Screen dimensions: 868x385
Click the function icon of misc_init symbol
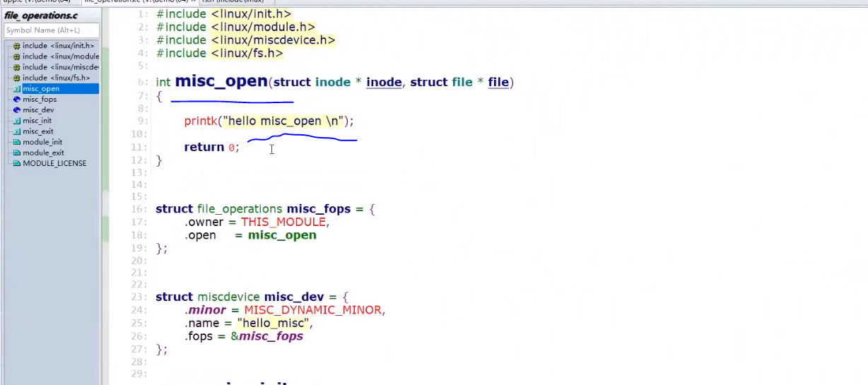[16, 121]
